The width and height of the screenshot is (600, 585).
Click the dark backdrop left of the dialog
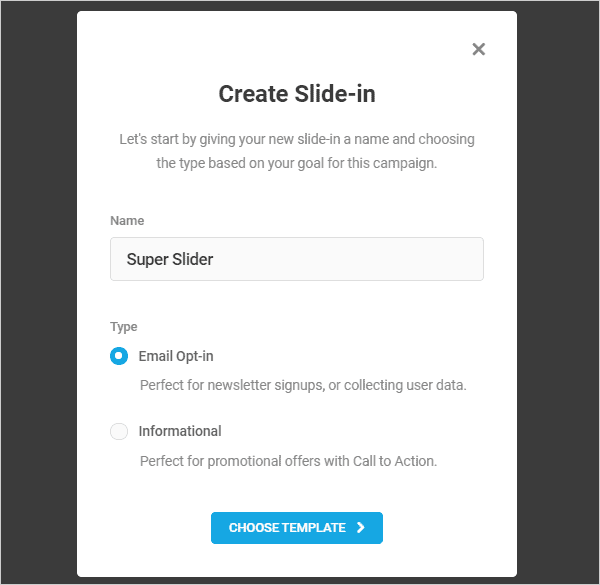coord(38,292)
